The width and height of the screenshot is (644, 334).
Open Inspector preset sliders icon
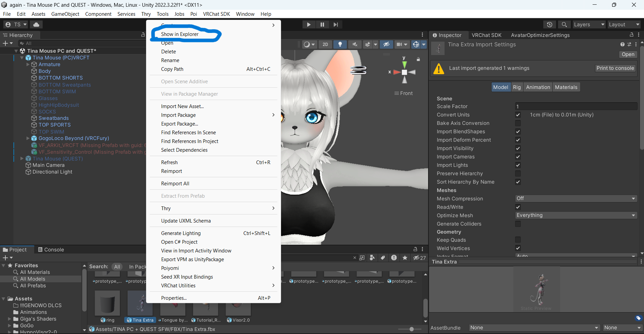[x=629, y=44]
